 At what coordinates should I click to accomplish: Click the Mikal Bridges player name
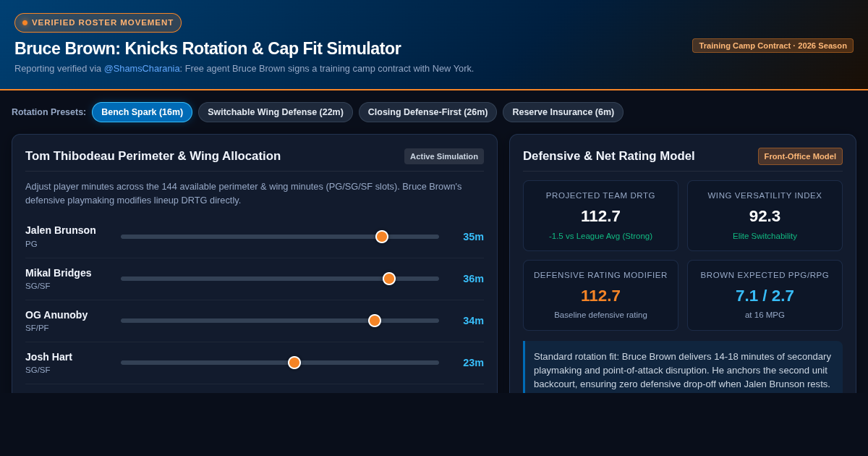(59, 273)
